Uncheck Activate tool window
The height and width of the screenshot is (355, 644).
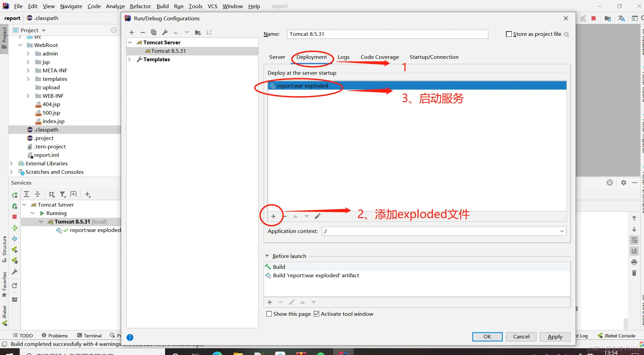[x=316, y=314]
